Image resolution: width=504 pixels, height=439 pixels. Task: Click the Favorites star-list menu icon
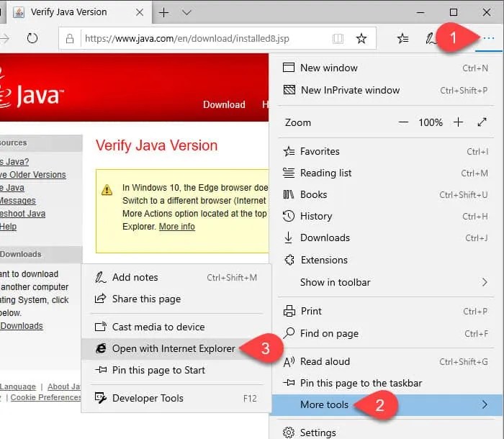pos(289,151)
